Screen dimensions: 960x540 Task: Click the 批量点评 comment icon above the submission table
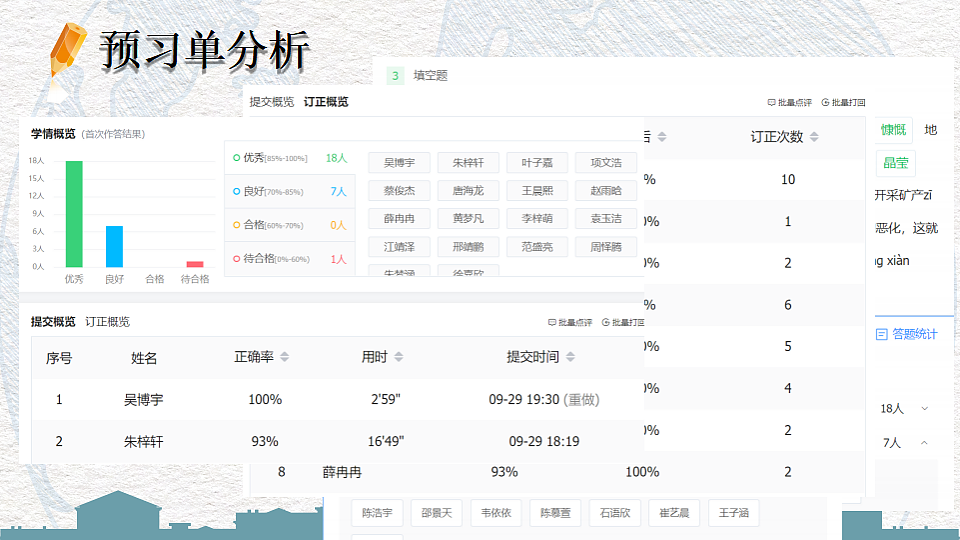pos(552,322)
